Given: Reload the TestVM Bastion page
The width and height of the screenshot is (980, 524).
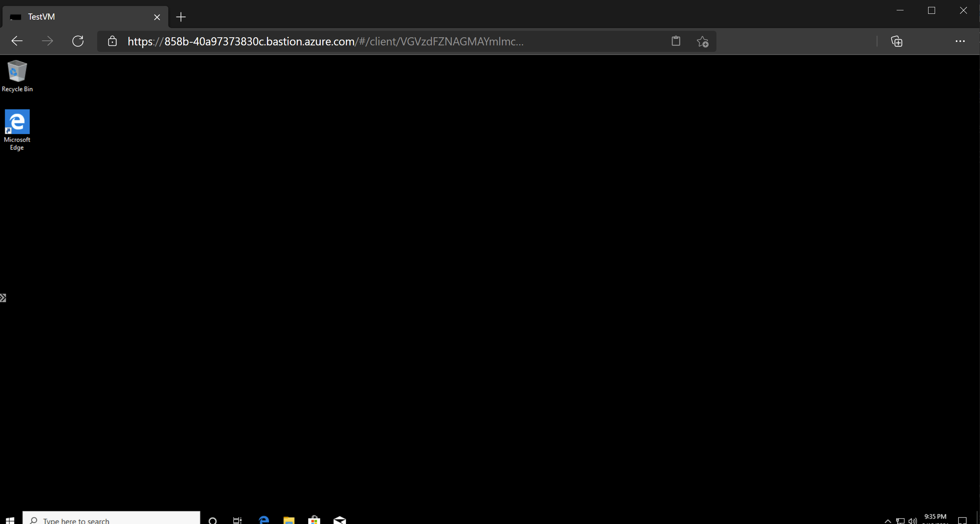Looking at the screenshot, I should [78, 41].
